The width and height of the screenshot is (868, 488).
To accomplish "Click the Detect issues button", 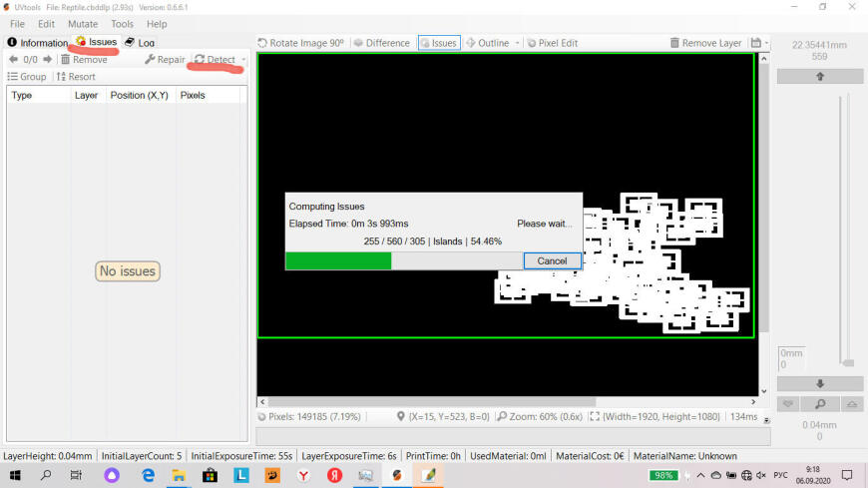I will 215,59.
